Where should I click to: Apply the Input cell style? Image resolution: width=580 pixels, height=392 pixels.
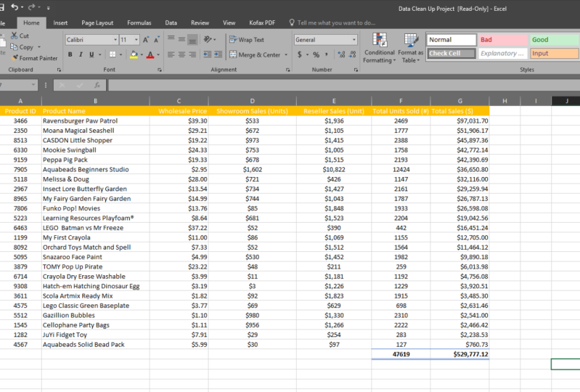(555, 53)
